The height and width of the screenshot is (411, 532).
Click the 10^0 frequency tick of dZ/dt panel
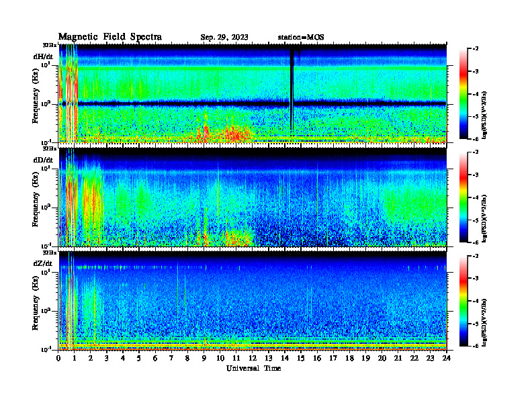(46, 310)
